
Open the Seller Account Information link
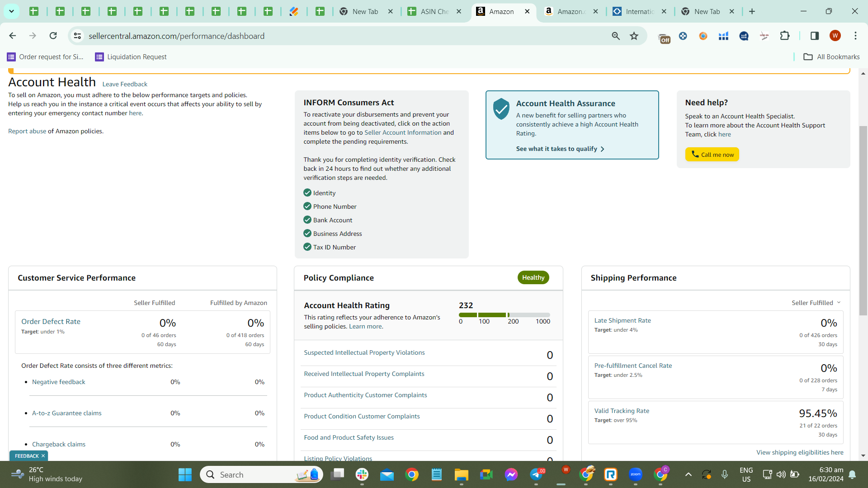tap(403, 133)
